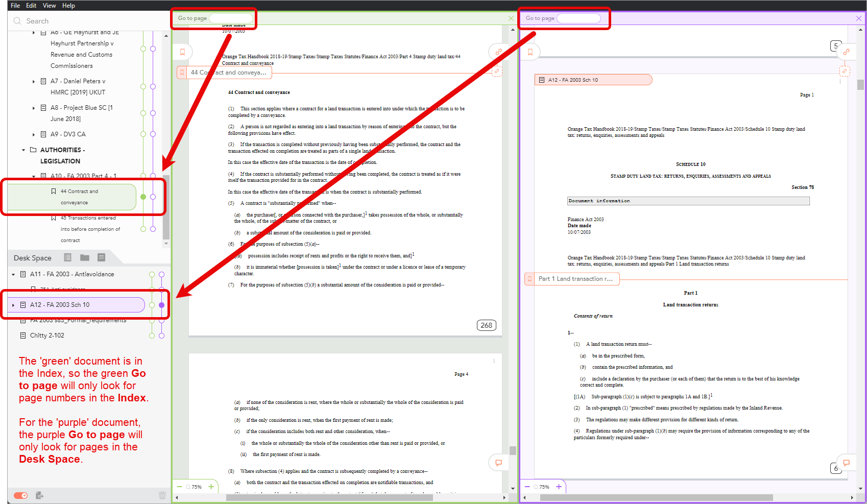The image size is (867, 504).
Task: Open the 'A12 - FA 2003 Sch 10' document tag
Action: coord(593,80)
